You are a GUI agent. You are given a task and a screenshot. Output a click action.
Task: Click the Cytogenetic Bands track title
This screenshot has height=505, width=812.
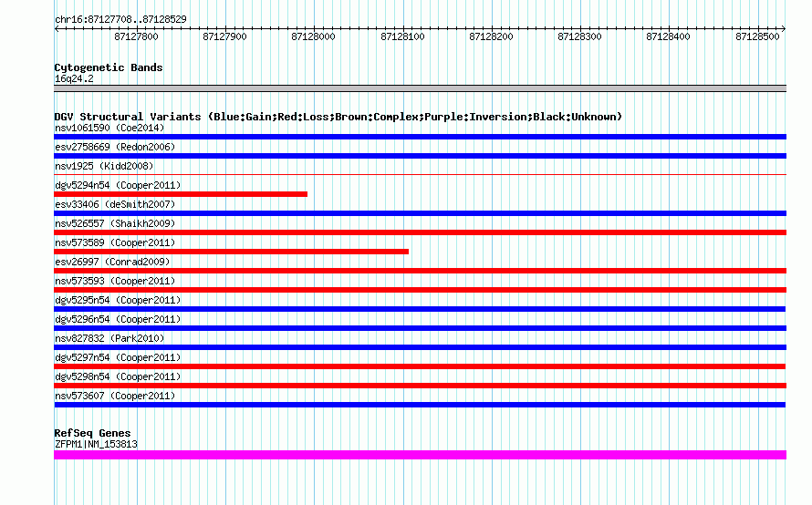tap(109, 67)
